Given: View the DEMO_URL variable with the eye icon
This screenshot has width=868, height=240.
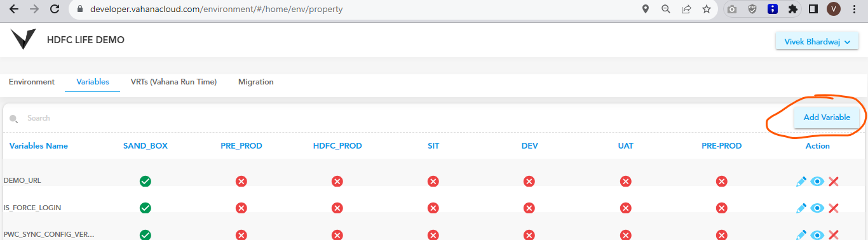Looking at the screenshot, I should pyautogui.click(x=817, y=182).
